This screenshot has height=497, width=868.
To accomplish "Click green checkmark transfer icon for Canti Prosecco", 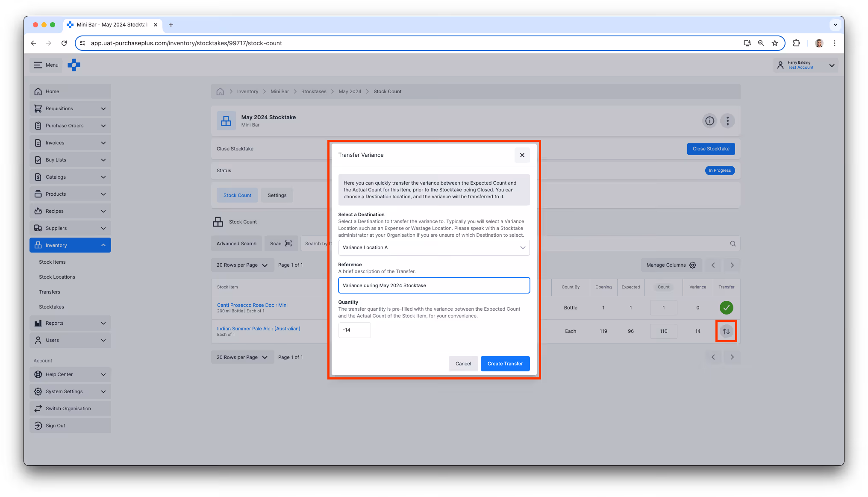I will pyautogui.click(x=726, y=307).
